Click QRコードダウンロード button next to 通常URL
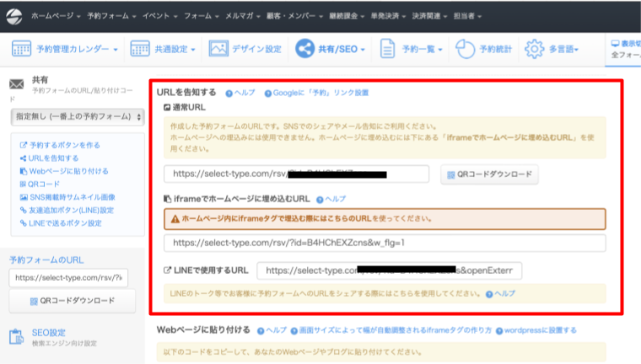 (489, 174)
